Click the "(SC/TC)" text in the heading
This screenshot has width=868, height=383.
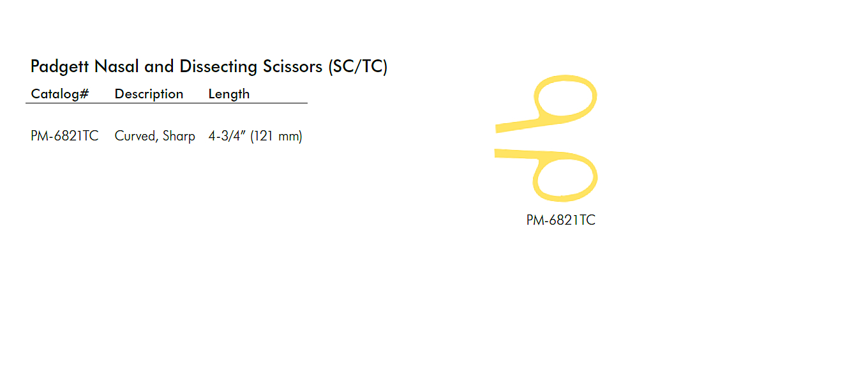pyautogui.click(x=357, y=67)
